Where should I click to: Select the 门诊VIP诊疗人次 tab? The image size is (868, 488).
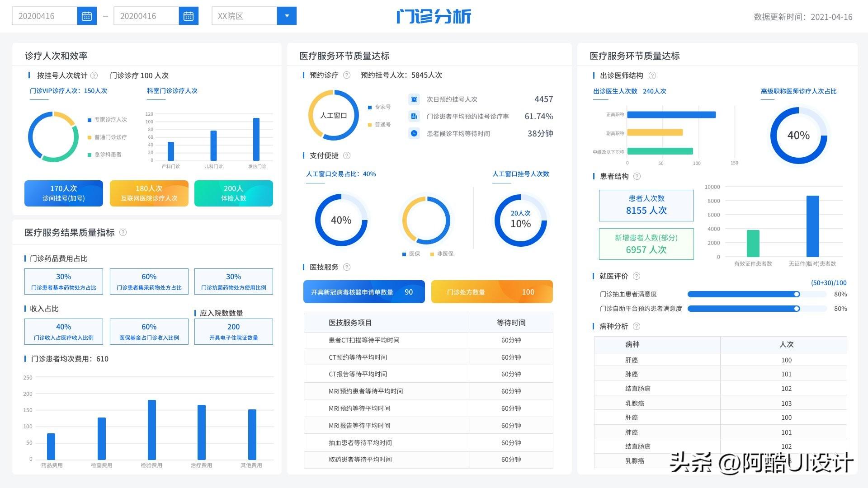[69, 91]
